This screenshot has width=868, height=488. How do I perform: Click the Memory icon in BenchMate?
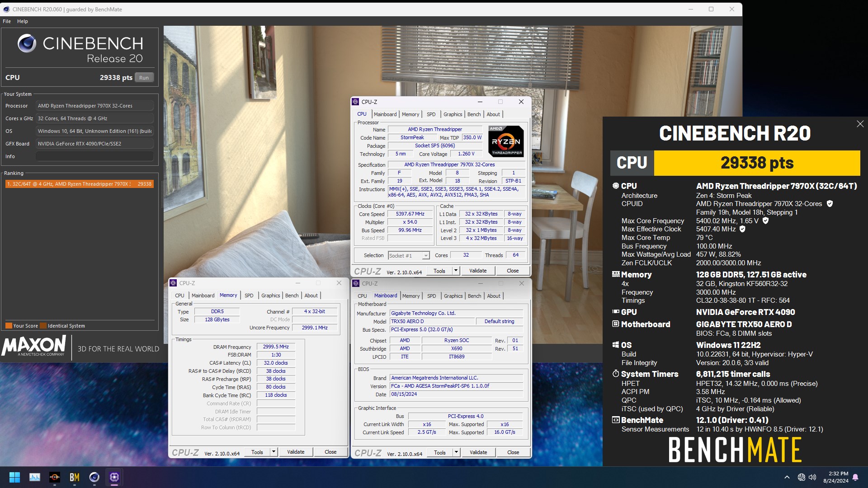615,274
